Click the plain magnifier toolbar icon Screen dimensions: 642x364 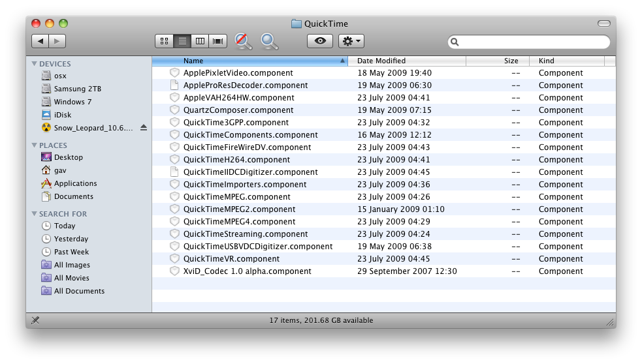[270, 41]
